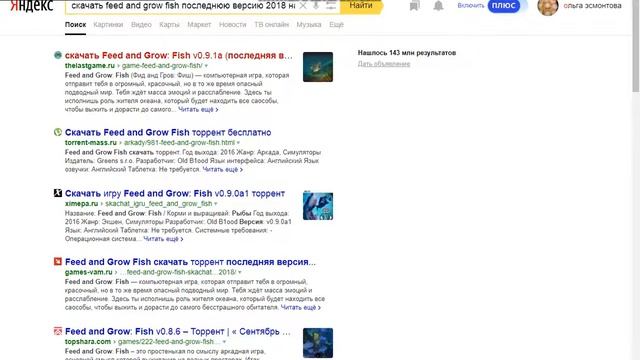Click topshara.com favicon
This screenshot has width=640, height=360.
[58, 331]
